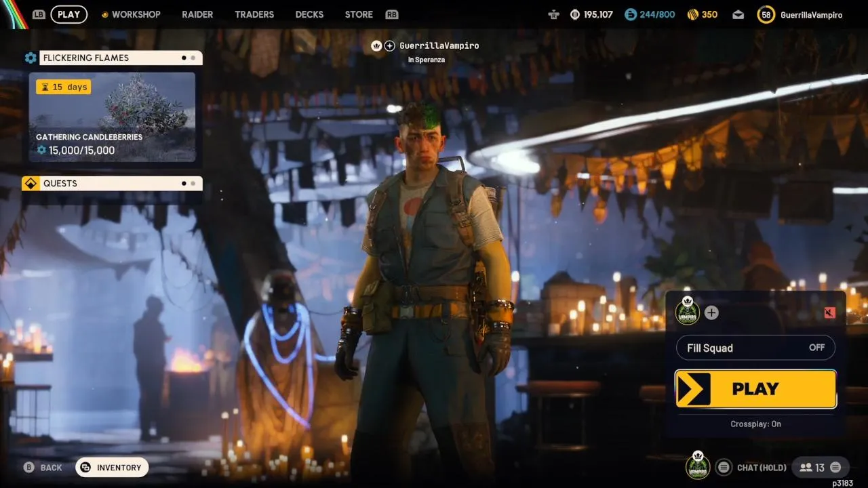Open the Inventory button
868x488 pixels.
point(112,467)
